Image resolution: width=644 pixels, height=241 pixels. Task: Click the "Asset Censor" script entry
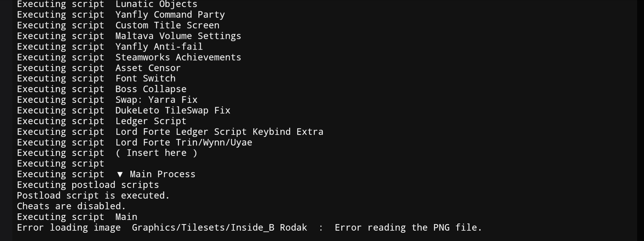tap(148, 68)
